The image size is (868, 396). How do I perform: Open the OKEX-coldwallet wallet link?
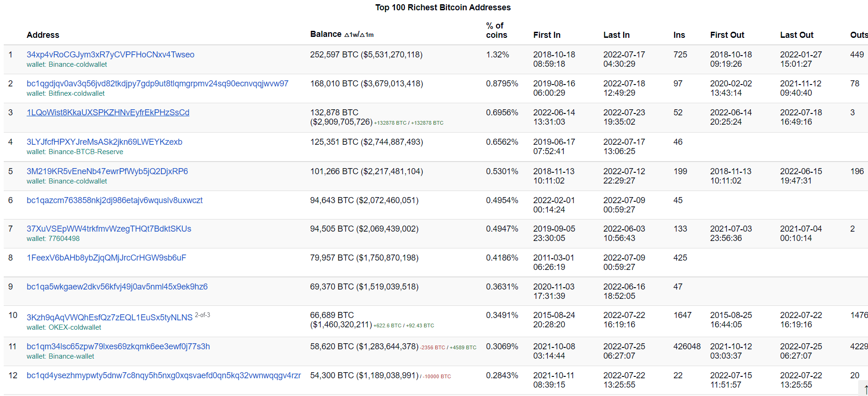pos(75,327)
